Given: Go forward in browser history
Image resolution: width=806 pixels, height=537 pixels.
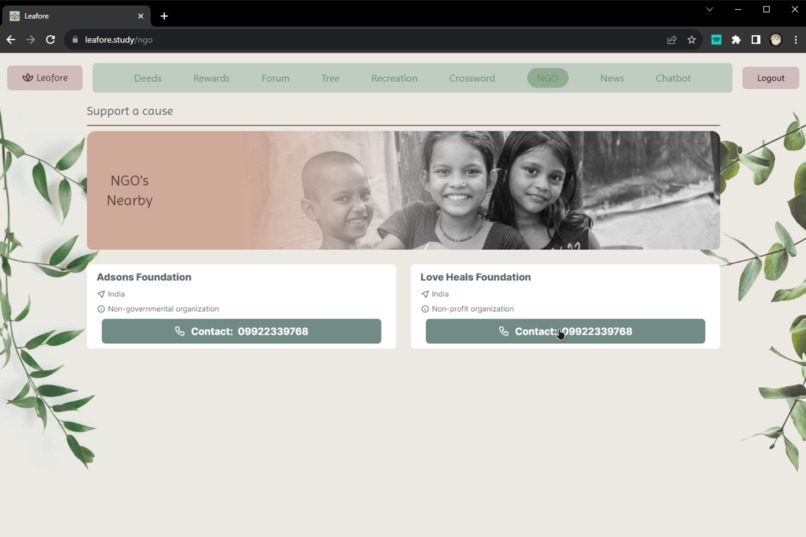Looking at the screenshot, I should 30,40.
